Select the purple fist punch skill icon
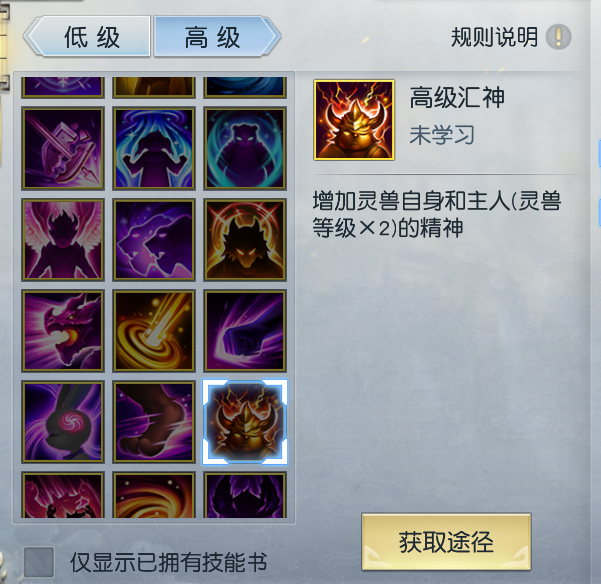The width and height of the screenshot is (601, 584). coord(245,331)
